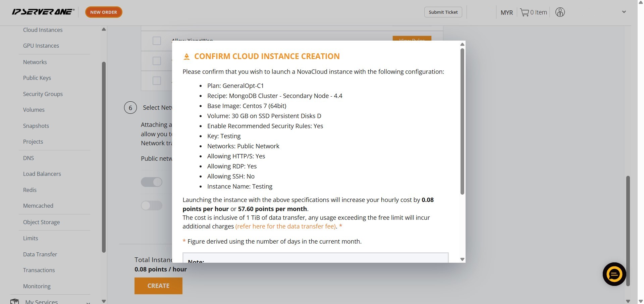Expand the My Services menu chevron
This screenshot has height=304, width=644.
click(x=88, y=302)
